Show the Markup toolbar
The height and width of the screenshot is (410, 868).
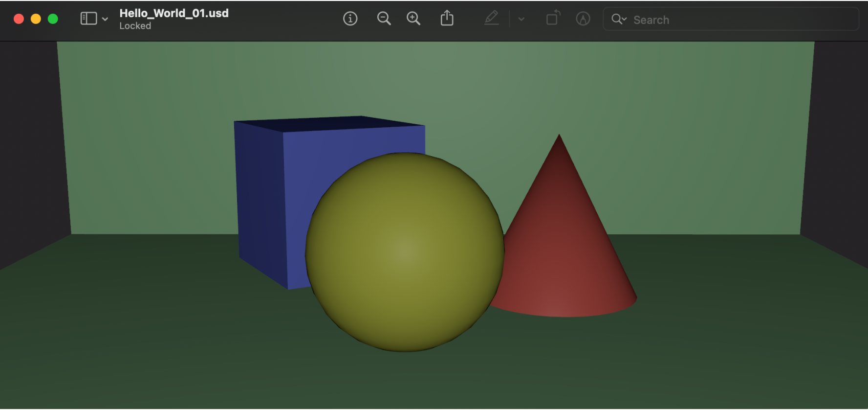click(583, 19)
